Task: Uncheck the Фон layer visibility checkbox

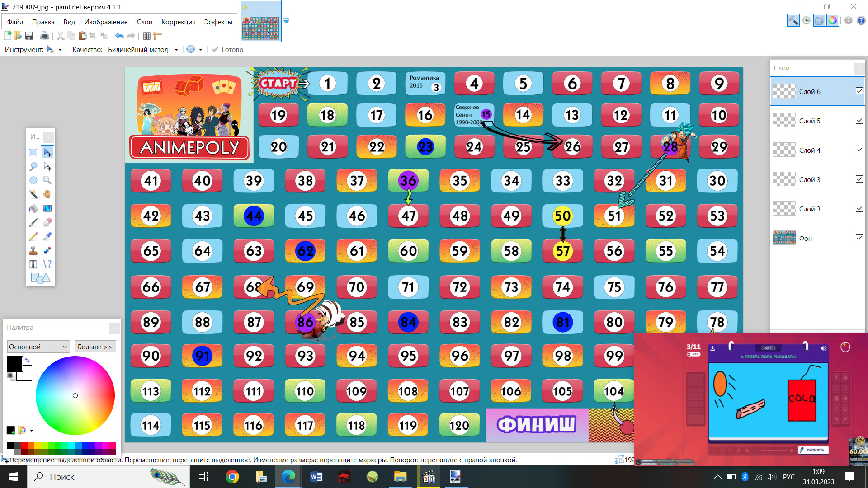Action: 859,238
